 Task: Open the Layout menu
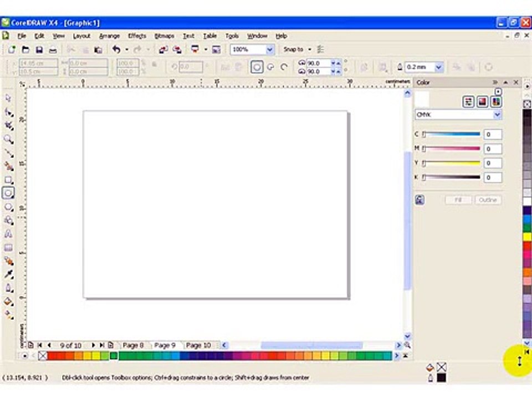[x=81, y=36]
